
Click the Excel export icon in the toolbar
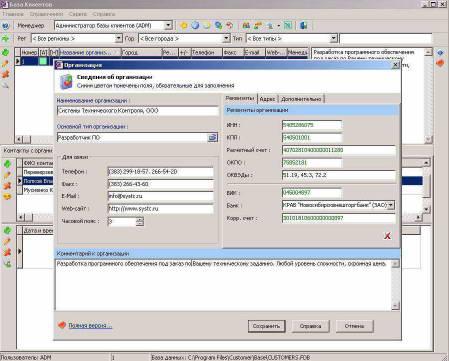click(288, 26)
